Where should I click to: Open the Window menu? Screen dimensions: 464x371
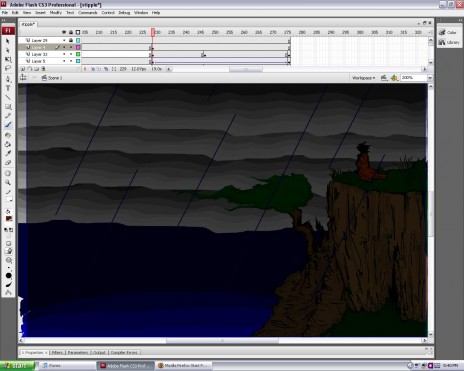tap(141, 13)
